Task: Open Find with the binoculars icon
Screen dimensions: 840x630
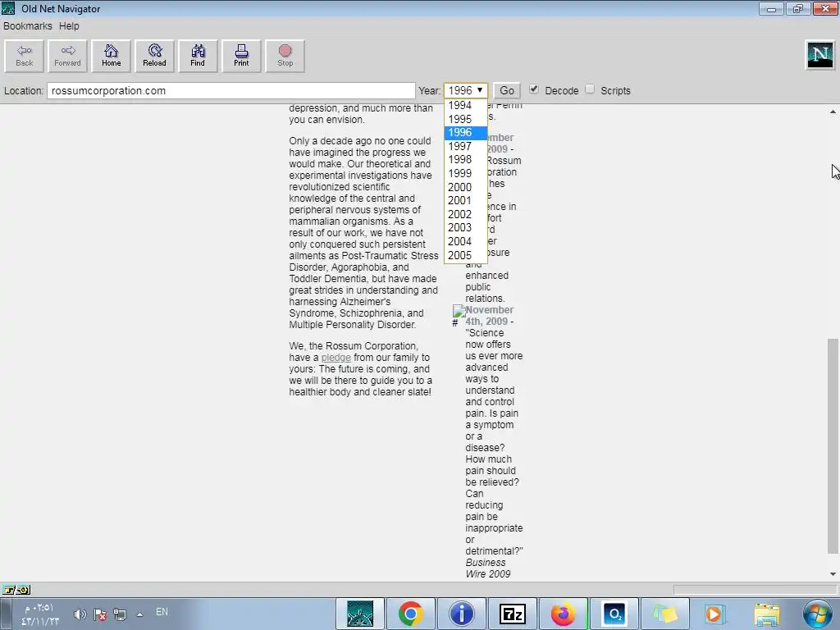Action: (198, 56)
